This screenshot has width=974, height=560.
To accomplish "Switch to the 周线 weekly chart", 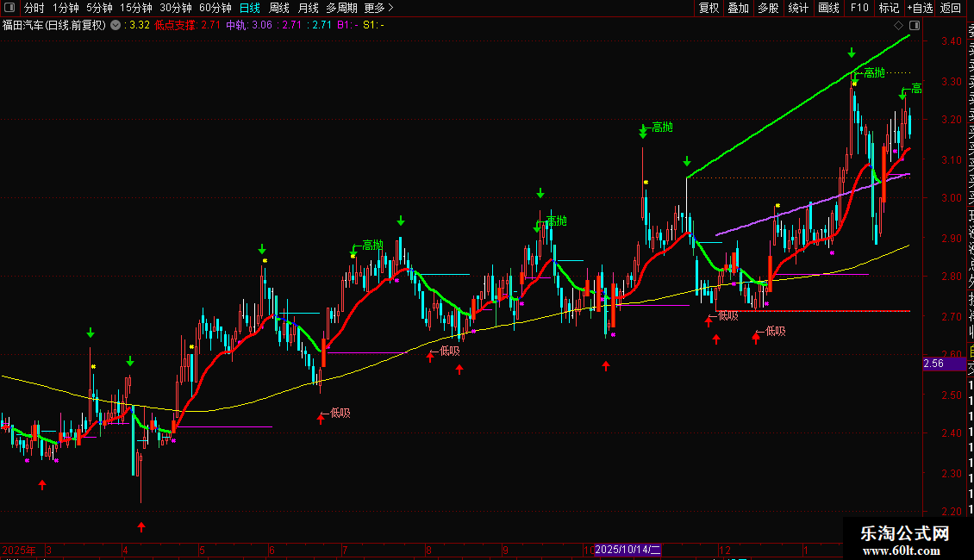I will click(x=279, y=8).
